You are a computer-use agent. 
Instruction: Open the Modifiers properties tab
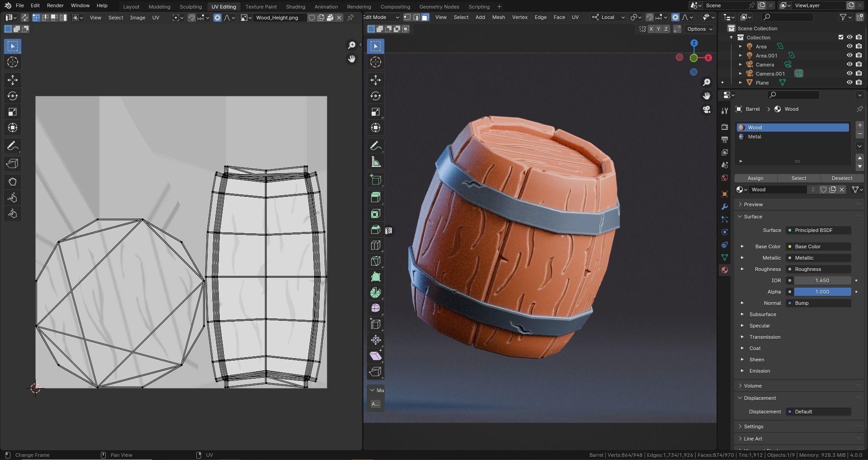click(725, 207)
